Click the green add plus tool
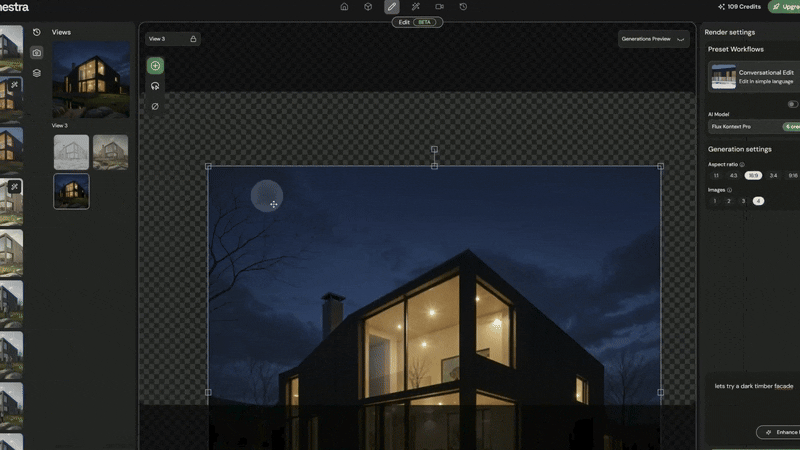The image size is (800, 450). 156,65
